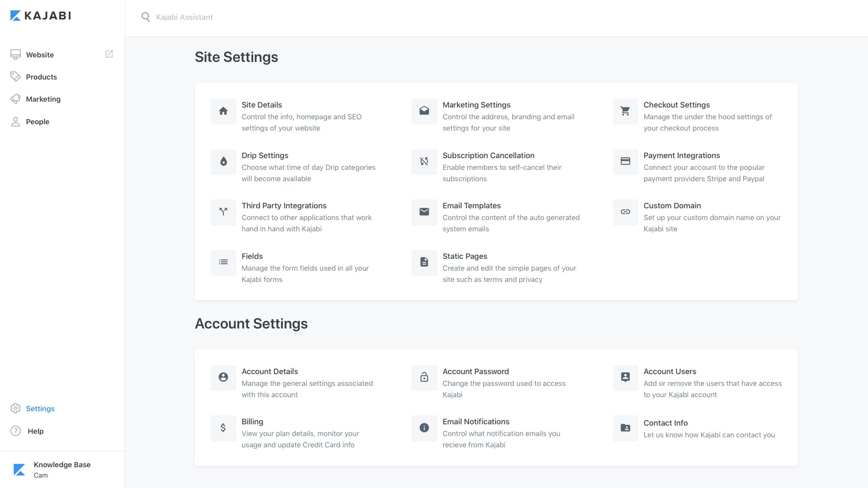Click the Custom Domain link icon
The image size is (868, 488).
(625, 212)
